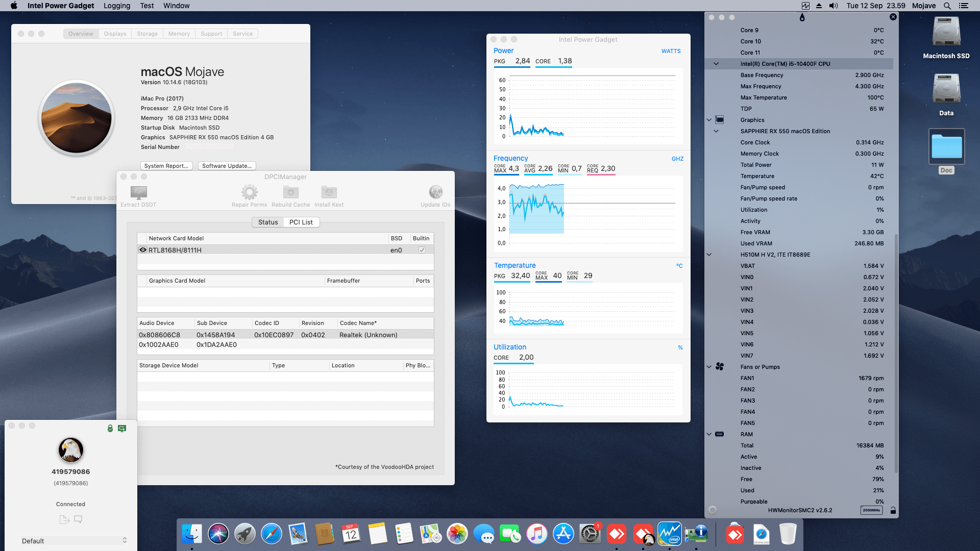
Task: Click the HWMonitor water drop icon
Action: pyautogui.click(x=802, y=17)
